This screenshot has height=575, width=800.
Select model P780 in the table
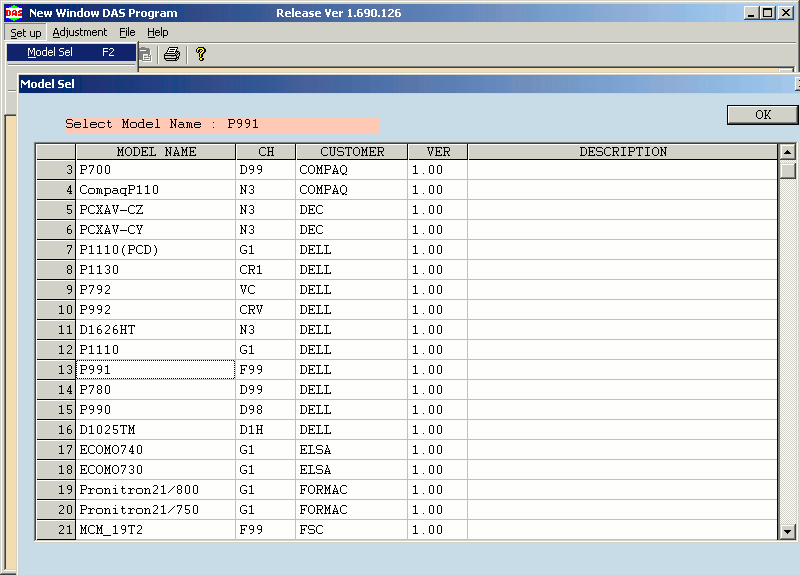(x=156, y=390)
